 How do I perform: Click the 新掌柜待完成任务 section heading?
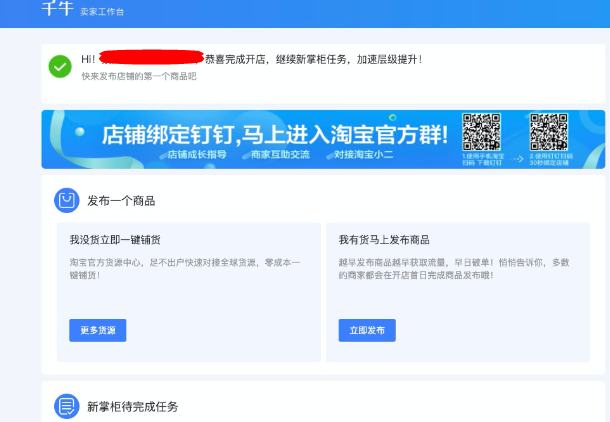(x=133, y=407)
